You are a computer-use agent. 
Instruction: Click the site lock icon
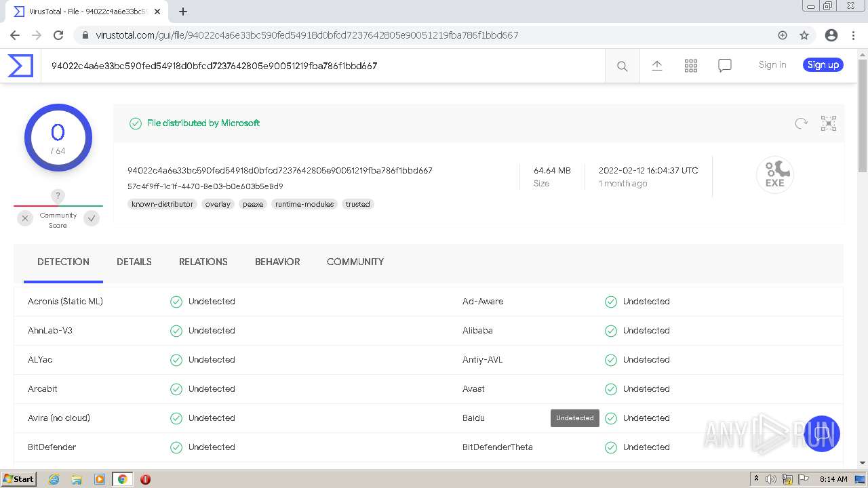(x=85, y=35)
